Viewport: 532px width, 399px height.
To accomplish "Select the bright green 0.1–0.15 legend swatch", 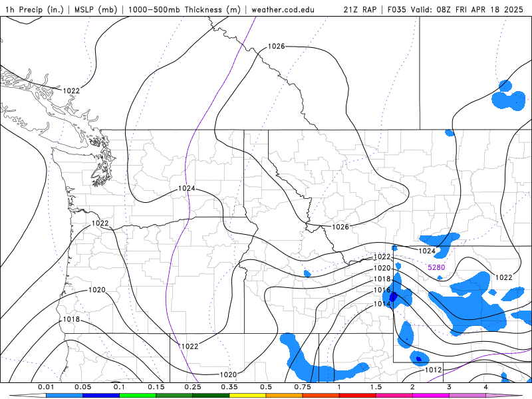I will click(x=138, y=396).
